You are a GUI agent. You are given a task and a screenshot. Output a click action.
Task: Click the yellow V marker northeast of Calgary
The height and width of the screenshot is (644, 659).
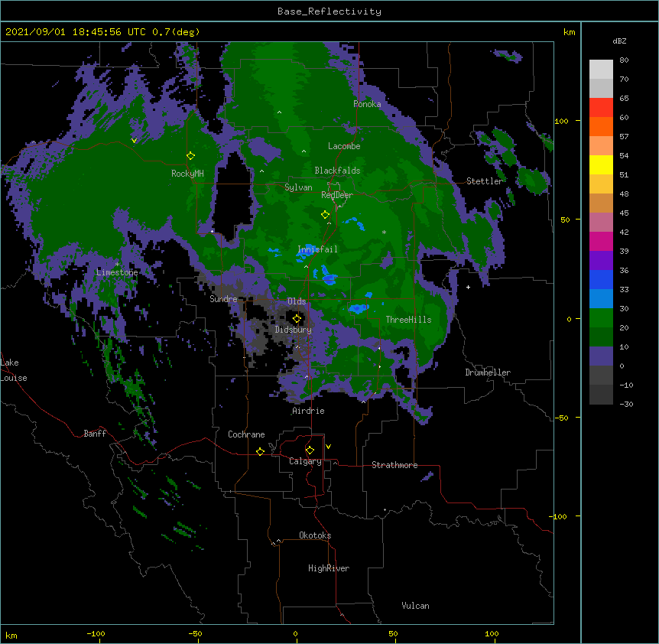point(328,447)
